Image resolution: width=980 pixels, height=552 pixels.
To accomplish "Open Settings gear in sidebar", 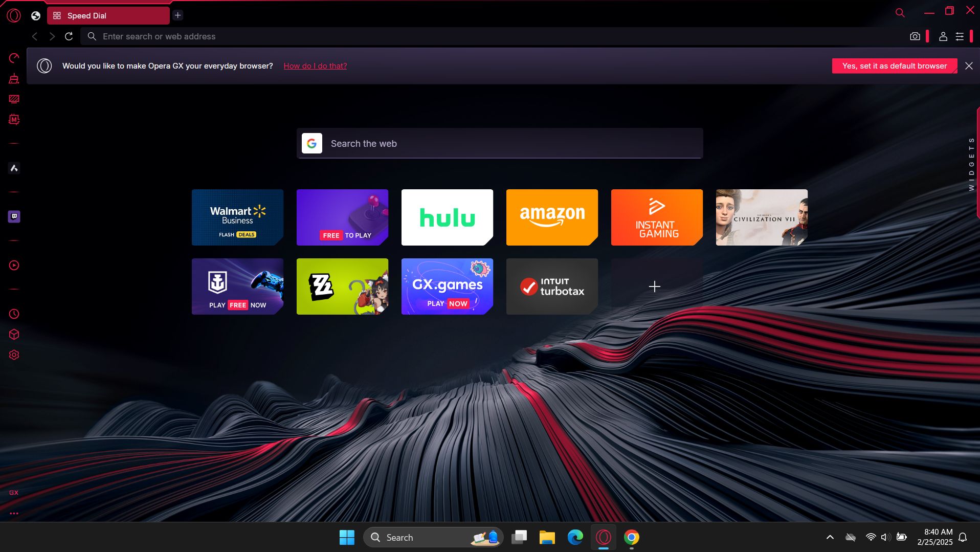I will point(14,355).
